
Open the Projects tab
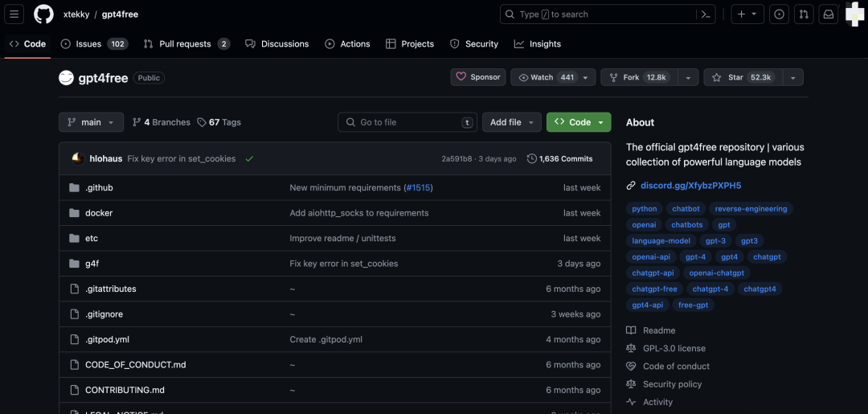410,43
